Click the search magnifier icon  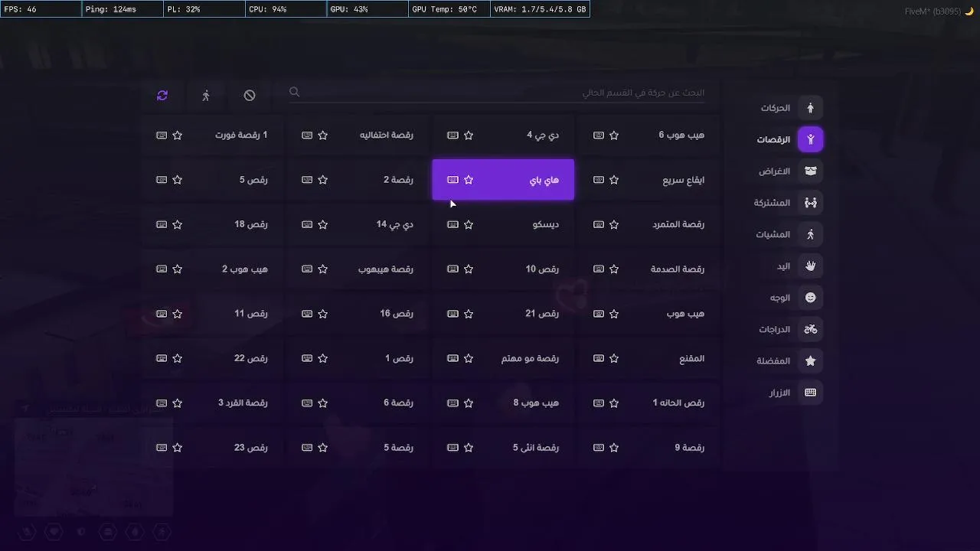click(x=294, y=92)
